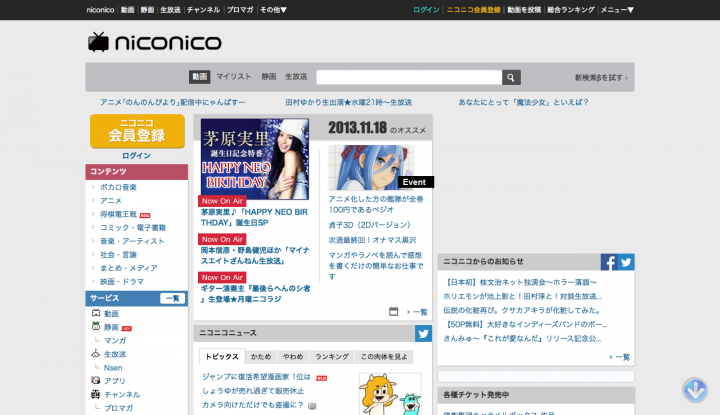The width and height of the screenshot is (720, 415).
Task: Open Nsen under 生放送 service
Action: 113,368
